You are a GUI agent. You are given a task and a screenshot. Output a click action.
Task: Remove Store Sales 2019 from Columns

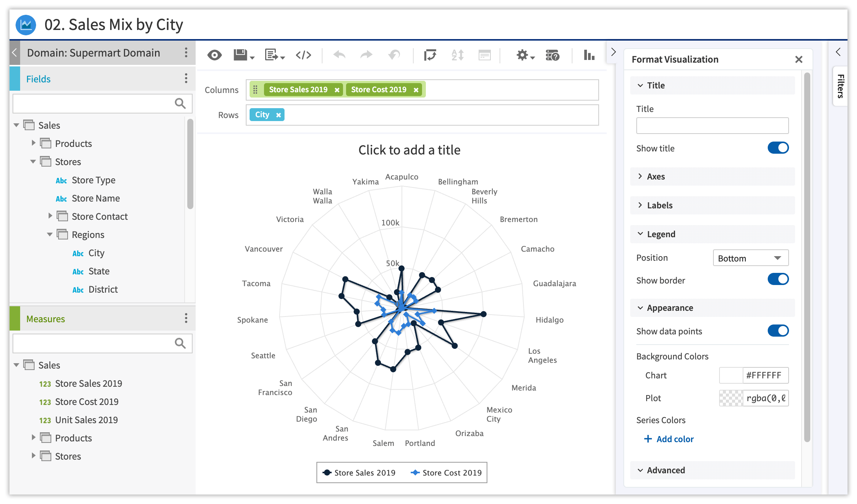tap(337, 90)
